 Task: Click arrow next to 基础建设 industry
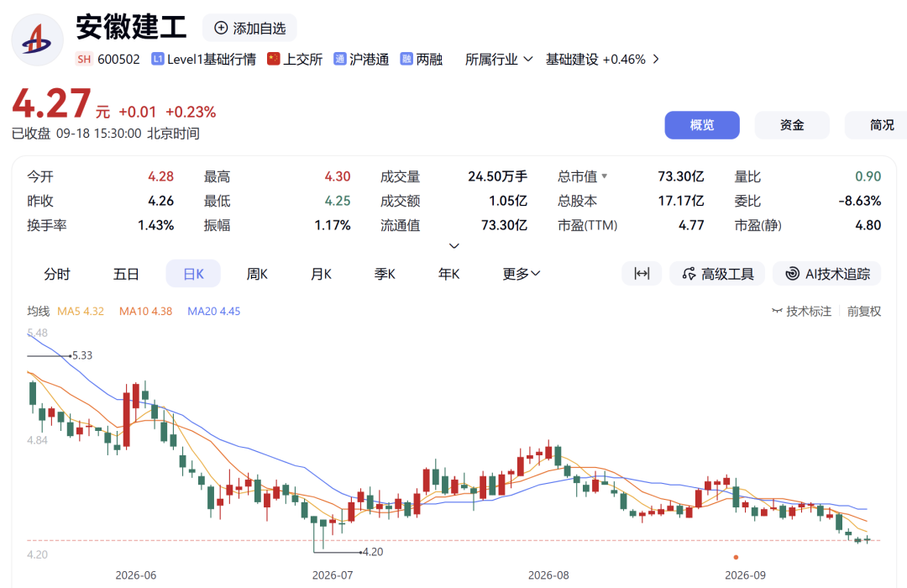pos(655,59)
